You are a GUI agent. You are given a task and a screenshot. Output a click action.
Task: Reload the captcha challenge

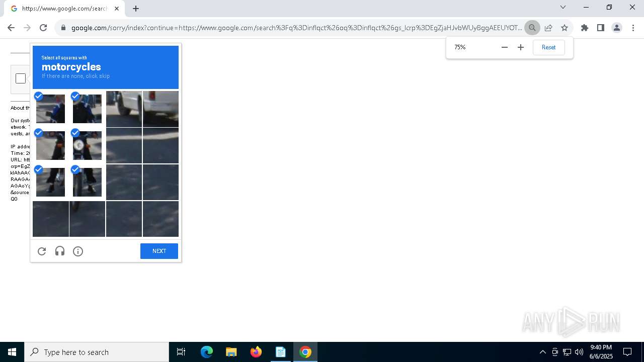point(42,251)
